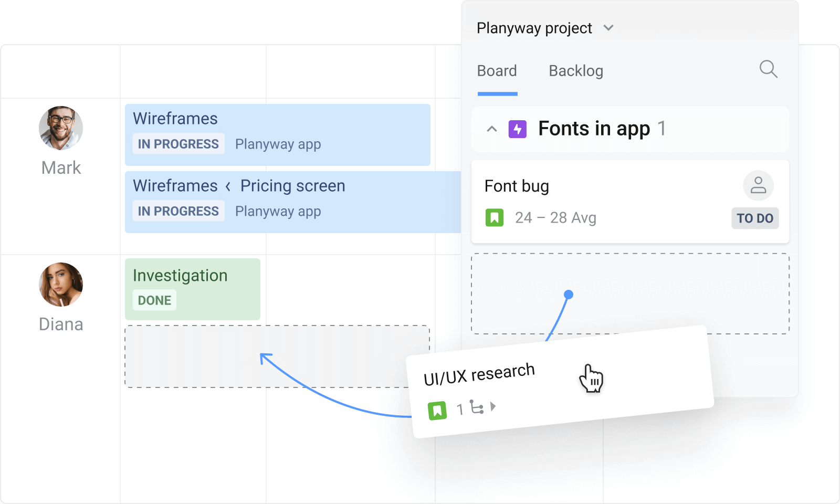This screenshot has height=504, width=840.
Task: Click the green label icon on Font bug card
Action: [x=493, y=217]
